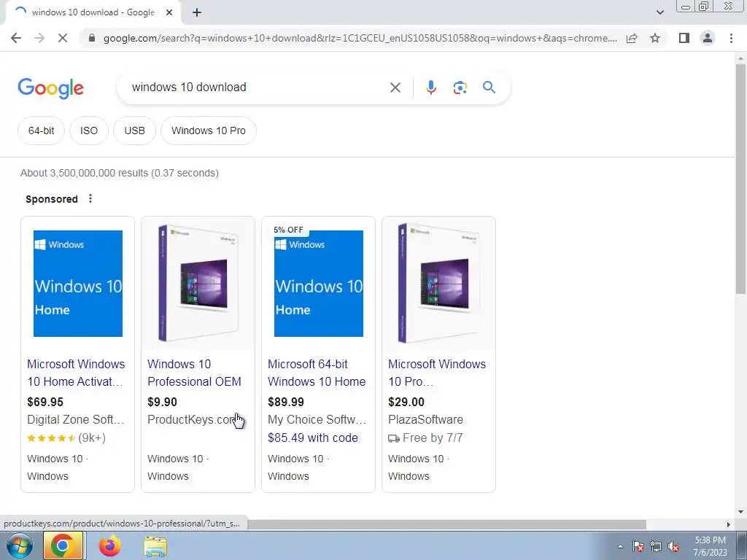This screenshot has width=747, height=560.
Task: Click the scroll down arrow
Action: [740, 512]
